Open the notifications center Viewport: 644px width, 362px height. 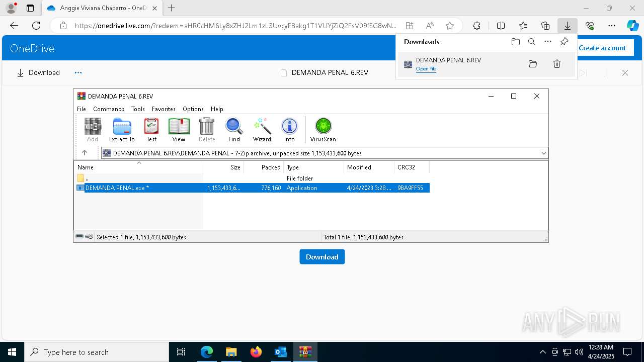click(x=627, y=352)
